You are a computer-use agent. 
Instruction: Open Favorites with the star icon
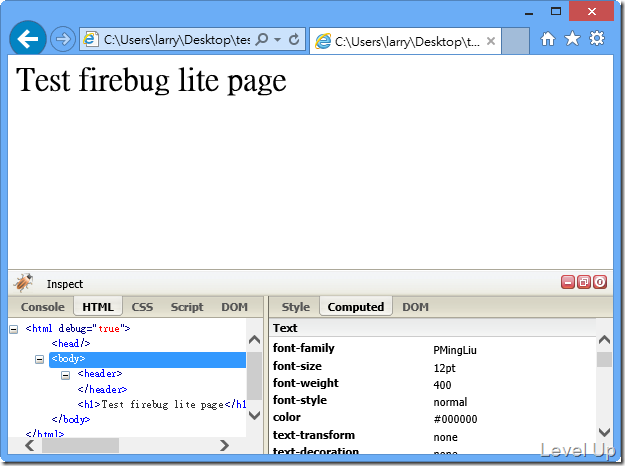click(572, 39)
